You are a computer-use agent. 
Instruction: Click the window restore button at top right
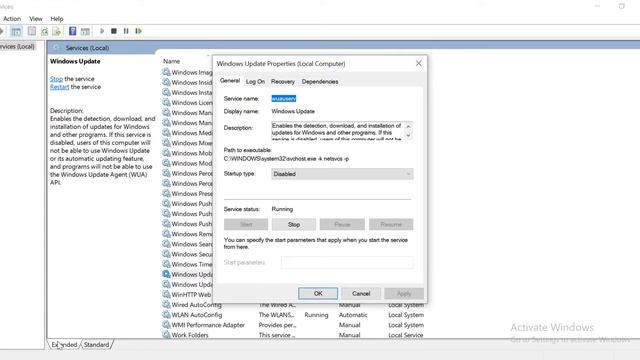[622, 6]
